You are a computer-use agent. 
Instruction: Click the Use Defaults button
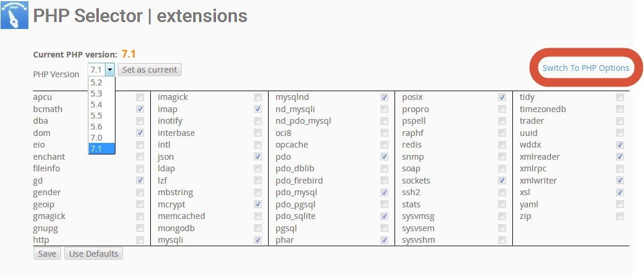(x=93, y=254)
